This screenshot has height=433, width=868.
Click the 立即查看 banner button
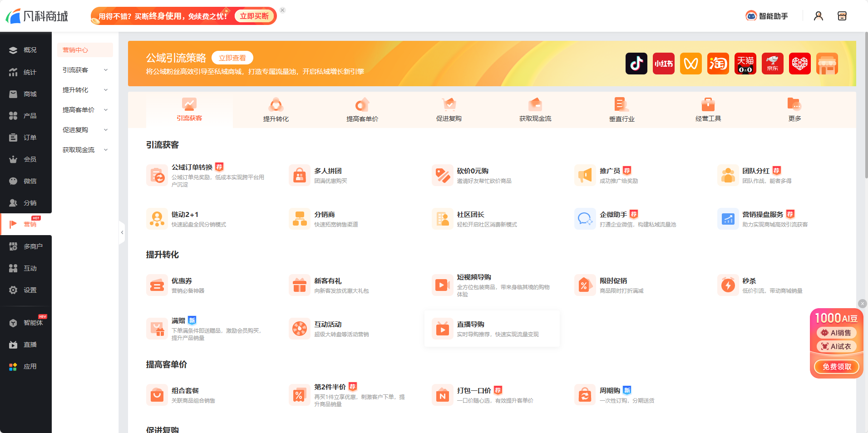pos(232,58)
